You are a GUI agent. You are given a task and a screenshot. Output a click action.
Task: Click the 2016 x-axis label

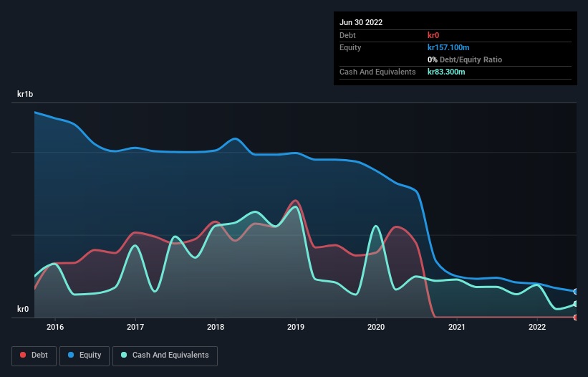[55, 327]
